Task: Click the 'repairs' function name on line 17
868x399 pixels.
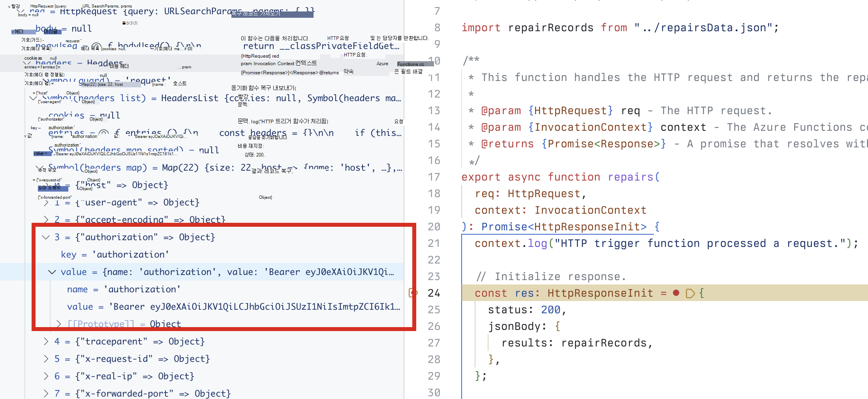Action: (x=631, y=177)
